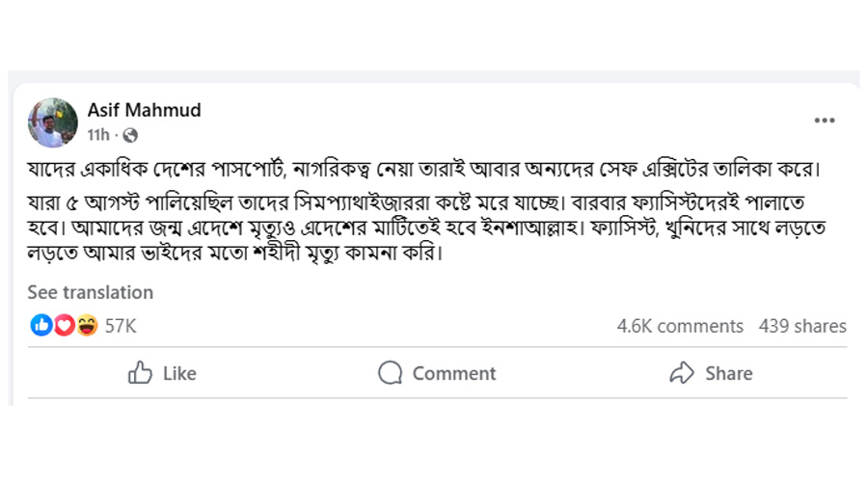
Task: View the 57K reactions count list
Action: pos(121,327)
